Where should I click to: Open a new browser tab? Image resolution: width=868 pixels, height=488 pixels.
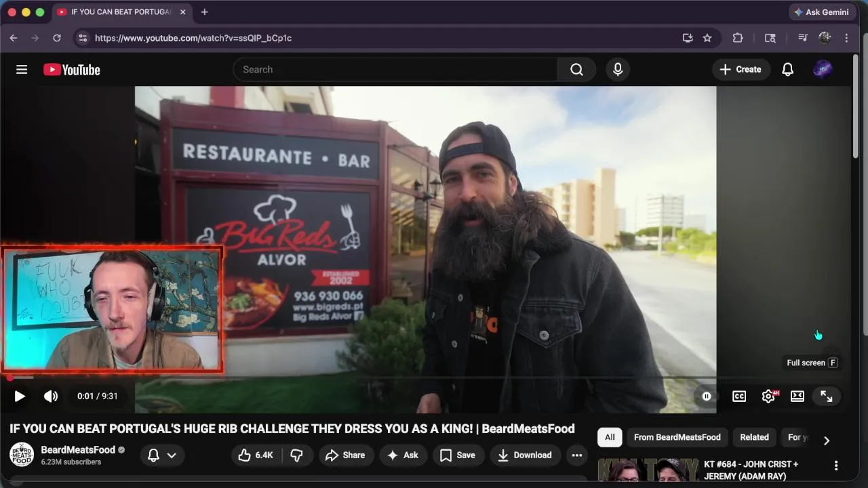[x=204, y=12]
